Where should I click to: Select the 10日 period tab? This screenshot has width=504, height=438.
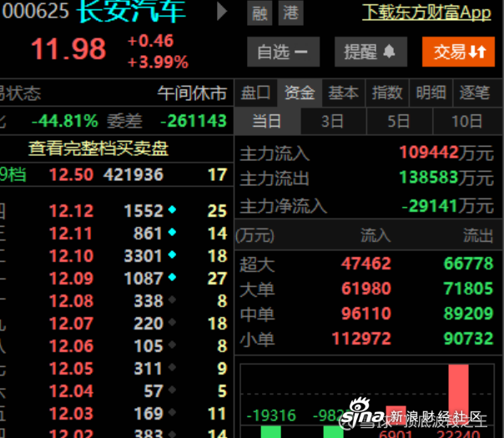click(467, 121)
